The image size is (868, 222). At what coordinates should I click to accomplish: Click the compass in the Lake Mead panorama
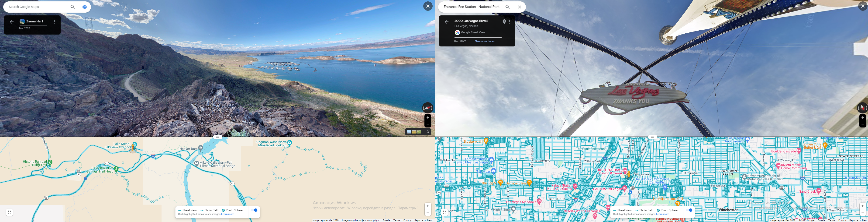pos(428,108)
